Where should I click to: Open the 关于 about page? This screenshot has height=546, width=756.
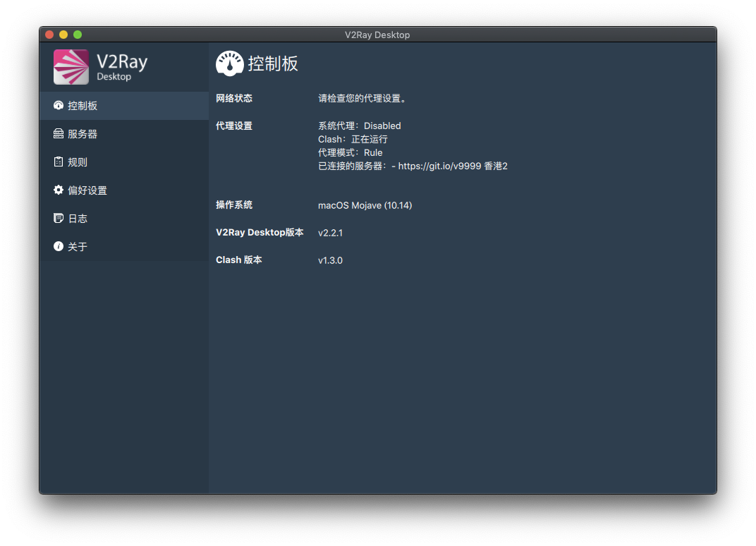point(124,246)
